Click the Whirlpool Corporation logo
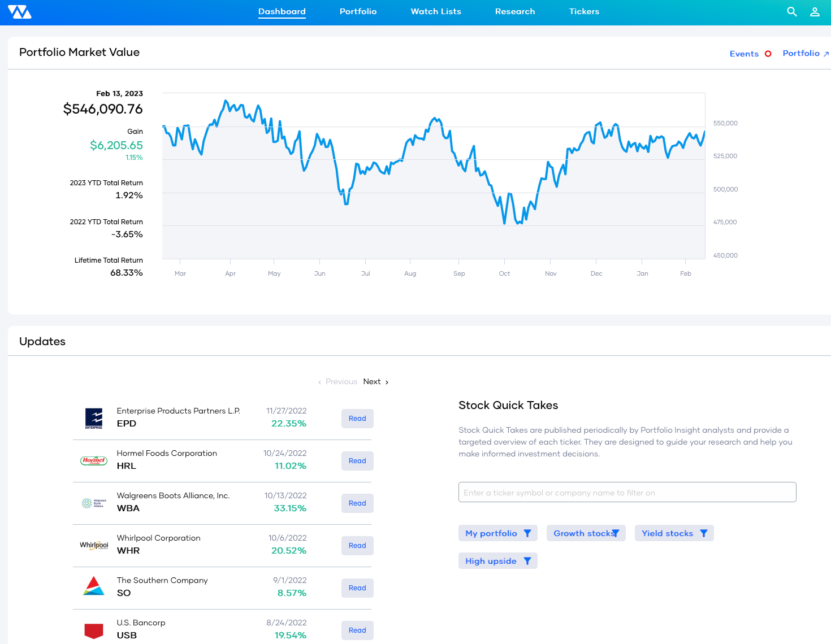The image size is (831, 644). click(94, 545)
